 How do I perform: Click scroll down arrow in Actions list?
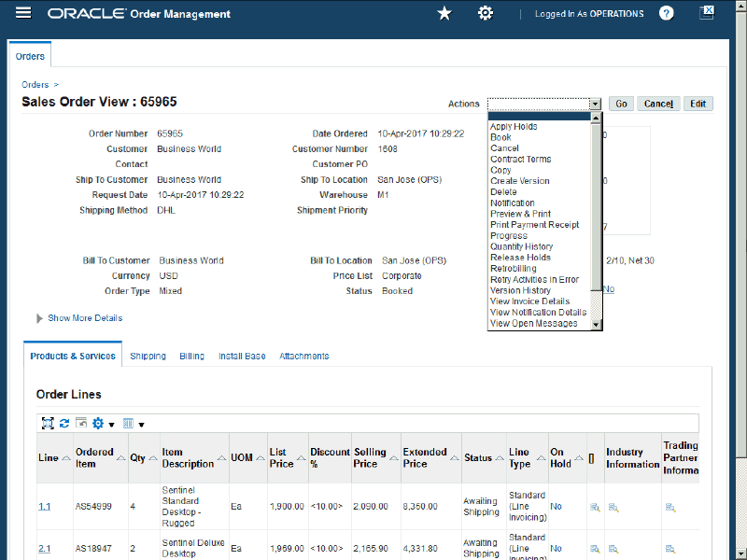coord(596,325)
